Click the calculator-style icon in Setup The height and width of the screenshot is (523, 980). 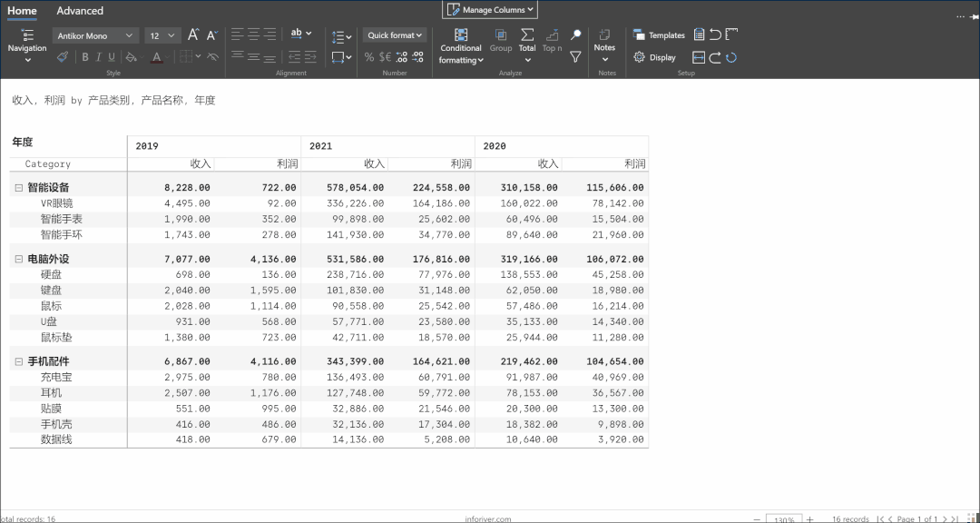[x=700, y=35]
